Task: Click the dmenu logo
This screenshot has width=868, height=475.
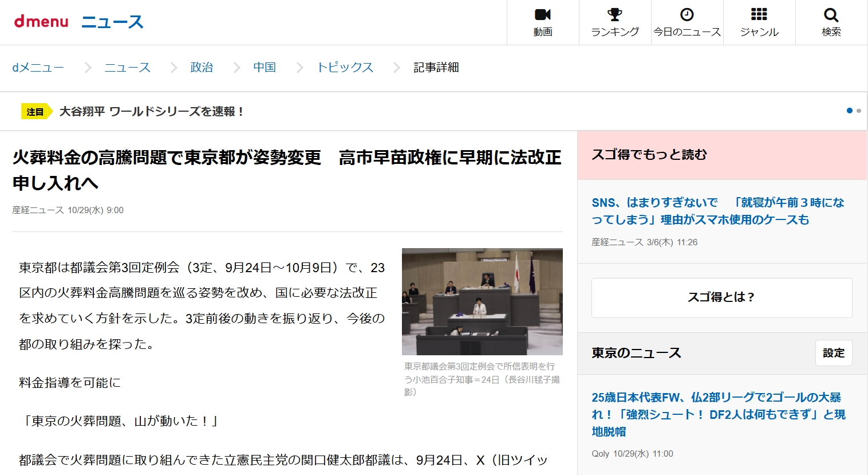Action: tap(41, 22)
